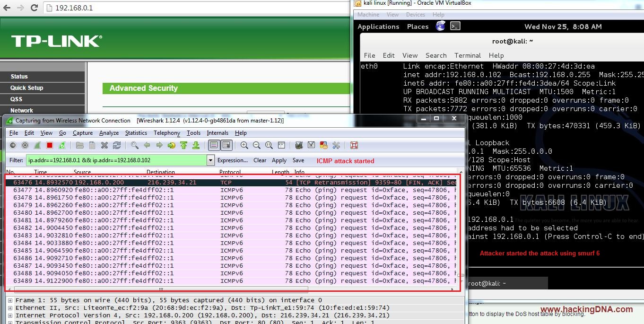Open Wireshark coloring rules icon
The width and height of the screenshot is (644, 324).
point(323,145)
